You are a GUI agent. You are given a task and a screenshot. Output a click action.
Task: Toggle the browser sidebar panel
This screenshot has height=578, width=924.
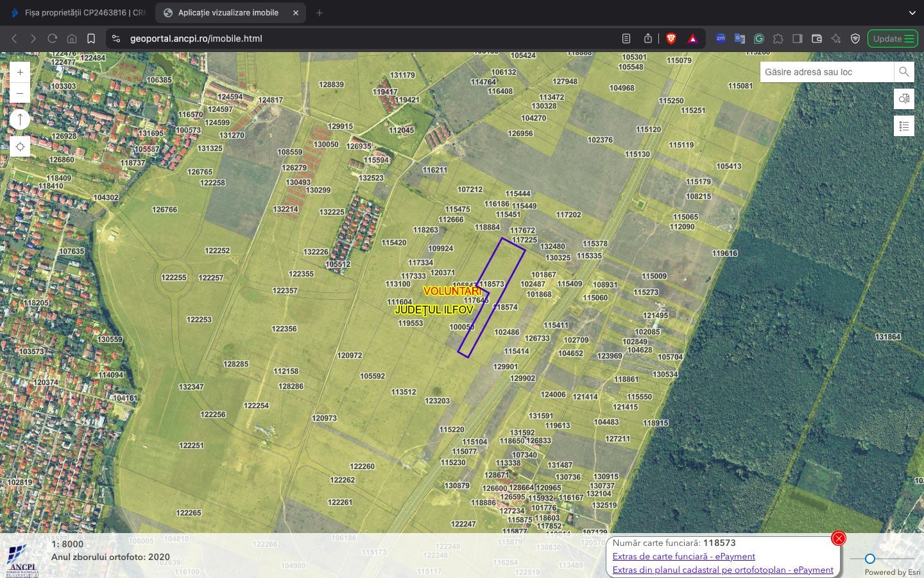click(x=797, y=39)
